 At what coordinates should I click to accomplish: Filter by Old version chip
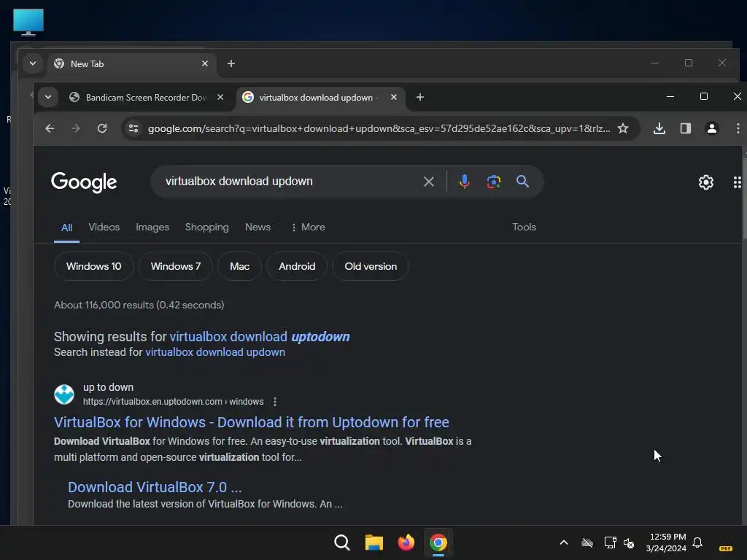coord(371,266)
